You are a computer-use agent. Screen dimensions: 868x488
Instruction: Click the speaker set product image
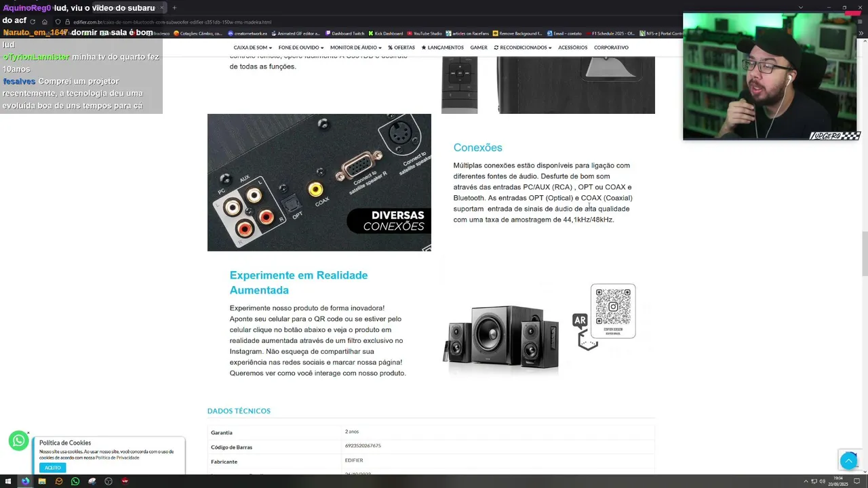(x=502, y=338)
